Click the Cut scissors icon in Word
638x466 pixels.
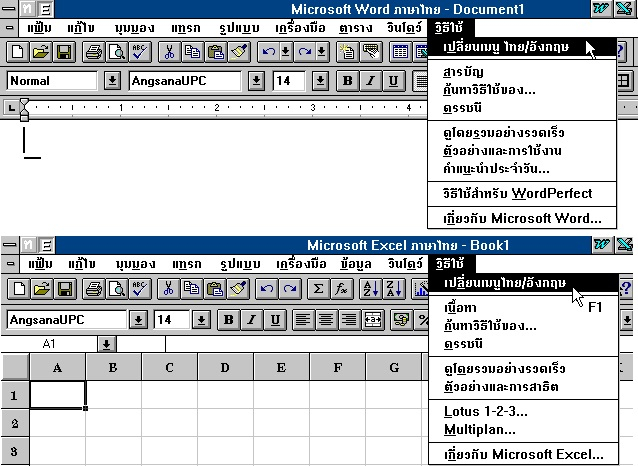169,52
